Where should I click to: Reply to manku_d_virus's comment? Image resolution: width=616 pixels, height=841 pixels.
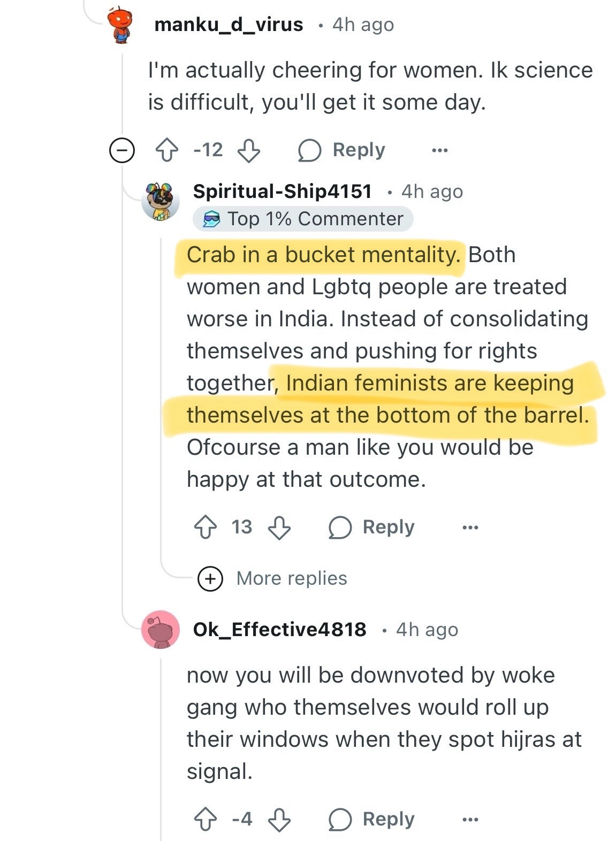[x=342, y=150]
